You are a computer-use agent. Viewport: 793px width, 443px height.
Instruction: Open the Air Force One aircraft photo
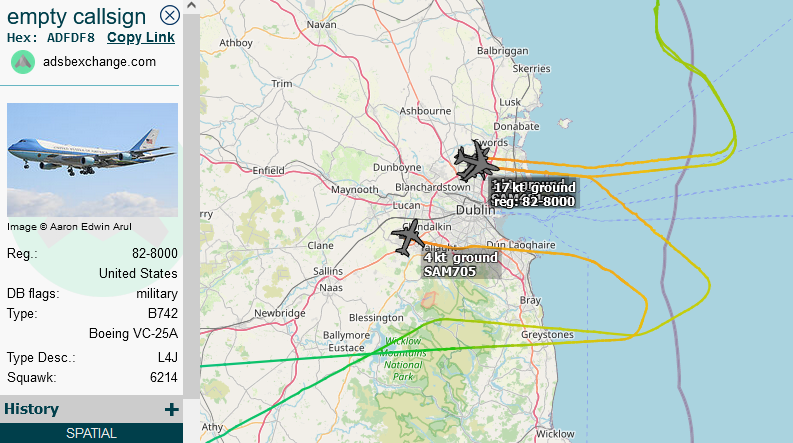pyautogui.click(x=93, y=160)
